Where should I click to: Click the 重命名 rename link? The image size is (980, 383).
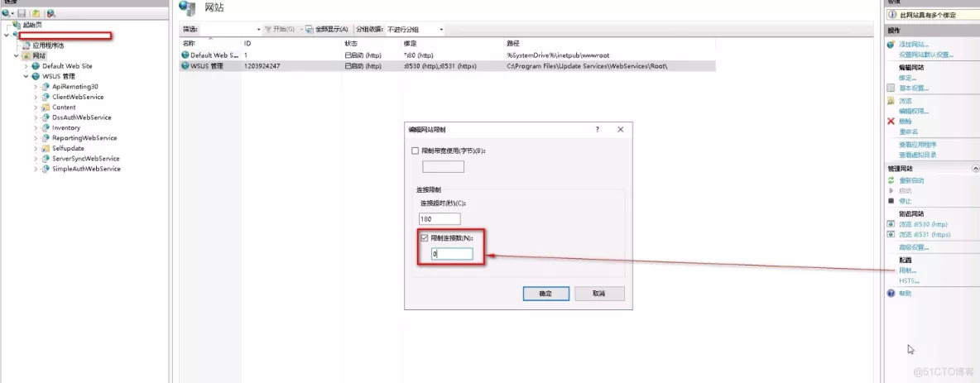coord(908,132)
